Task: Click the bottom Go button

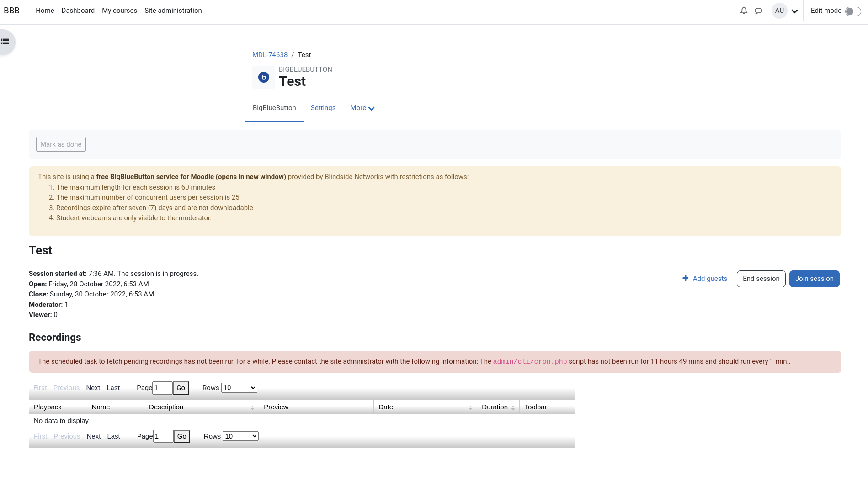Action: [181, 436]
